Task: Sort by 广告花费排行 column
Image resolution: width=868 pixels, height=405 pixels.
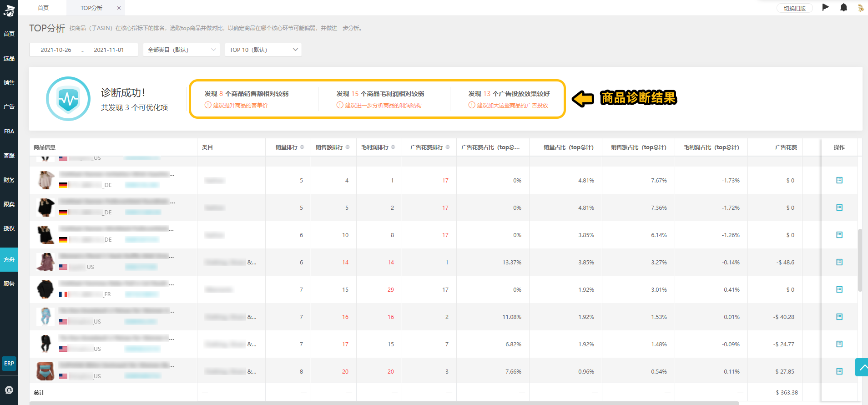Action: [x=430, y=147]
